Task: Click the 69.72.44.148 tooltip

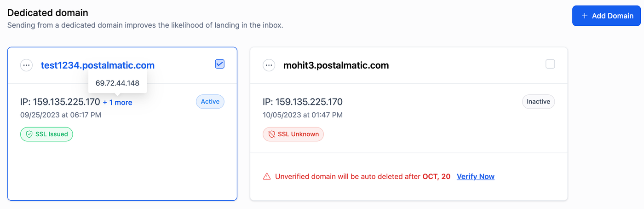Action: click(x=117, y=83)
